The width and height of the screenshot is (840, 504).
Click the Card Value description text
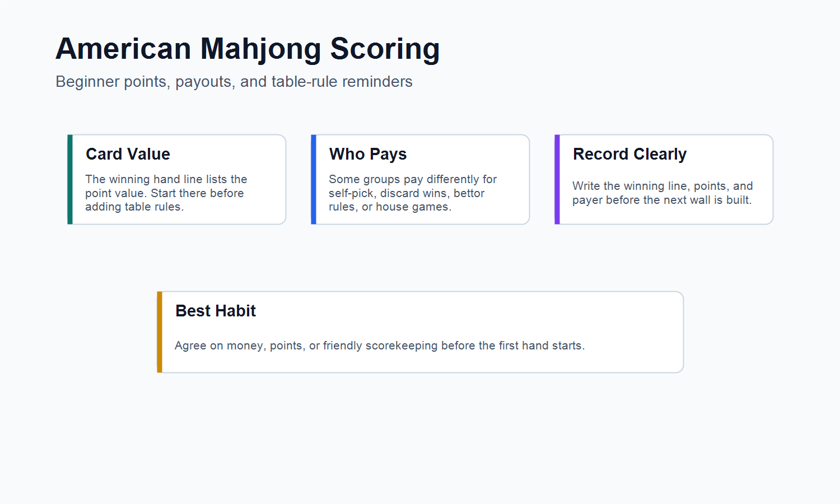(x=166, y=193)
